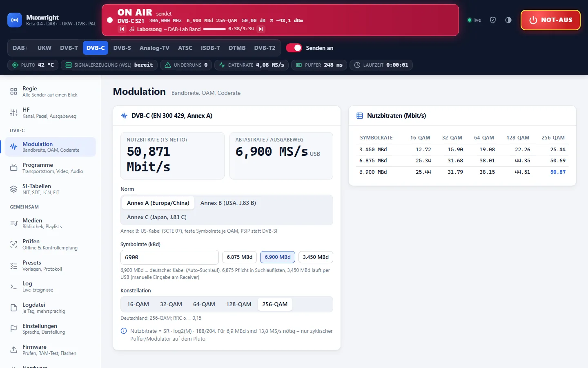Screen dimensions: 588x368
Task: Click the Symbolrate input field
Action: 169,257
